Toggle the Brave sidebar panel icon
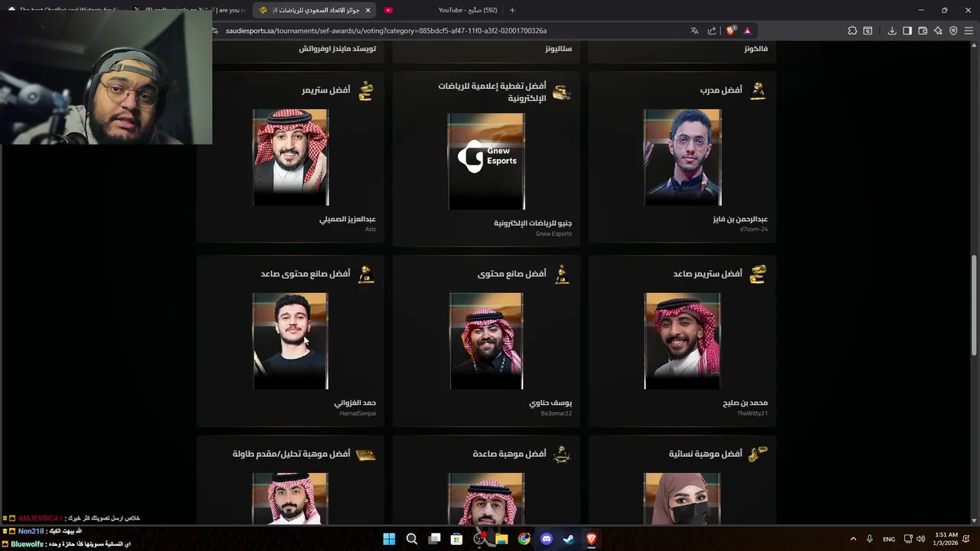The height and width of the screenshot is (551, 980). 907,31
